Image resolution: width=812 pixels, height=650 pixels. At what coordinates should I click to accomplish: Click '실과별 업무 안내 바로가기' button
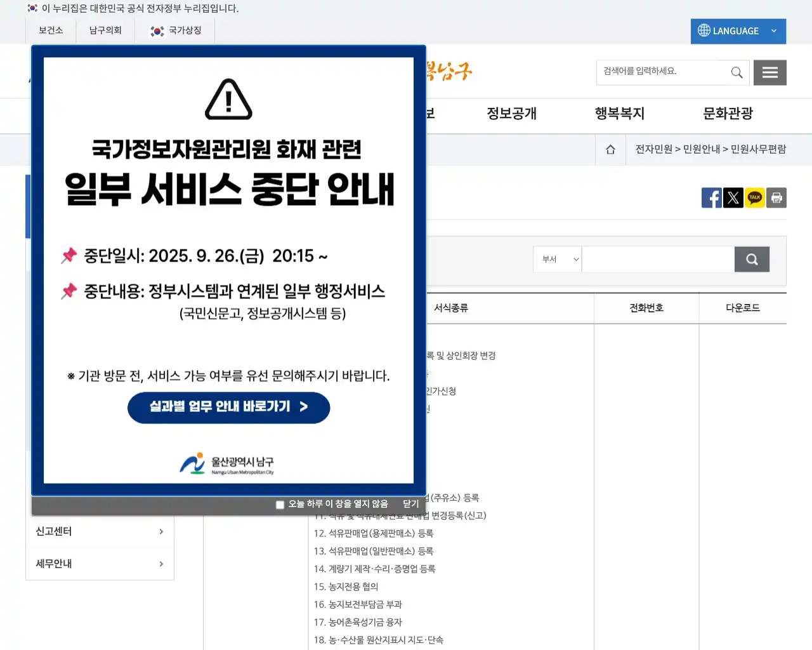pyautogui.click(x=229, y=408)
